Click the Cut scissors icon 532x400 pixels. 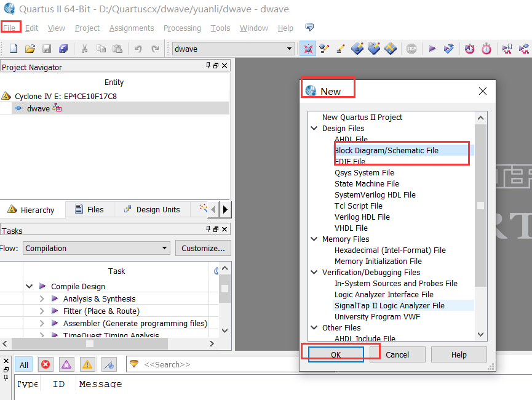pyautogui.click(x=84, y=49)
